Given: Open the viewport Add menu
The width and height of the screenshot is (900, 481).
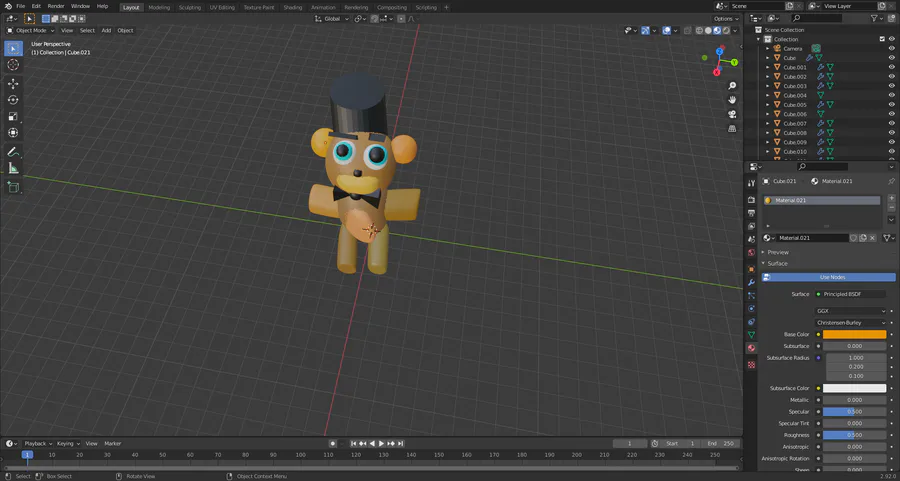Looking at the screenshot, I should [x=106, y=30].
